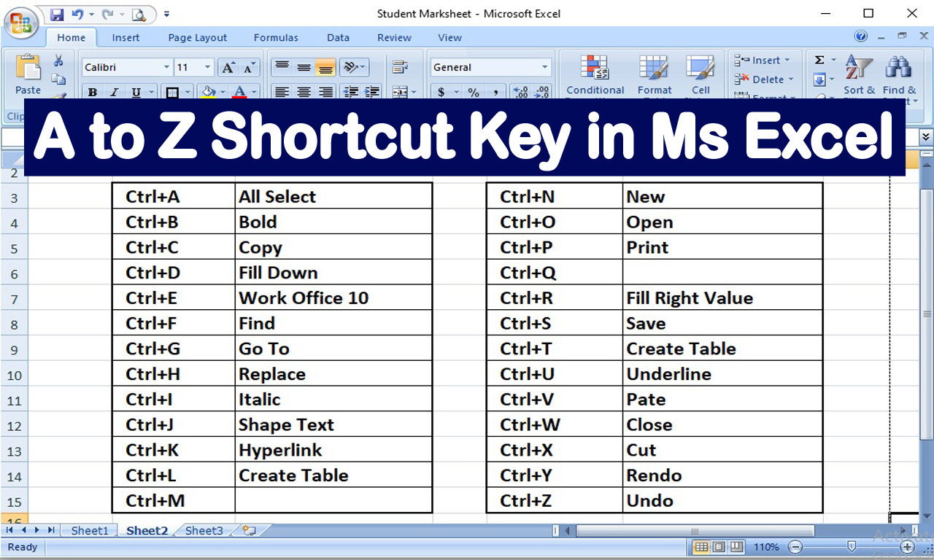The image size is (934, 560).
Task: Open the Page Layout ribbon tab
Action: coord(198,38)
